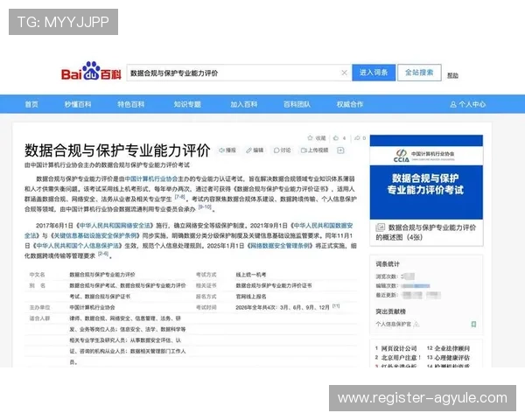Click the 最近更新 statistic label
The image size is (525, 420).
coord(387,295)
